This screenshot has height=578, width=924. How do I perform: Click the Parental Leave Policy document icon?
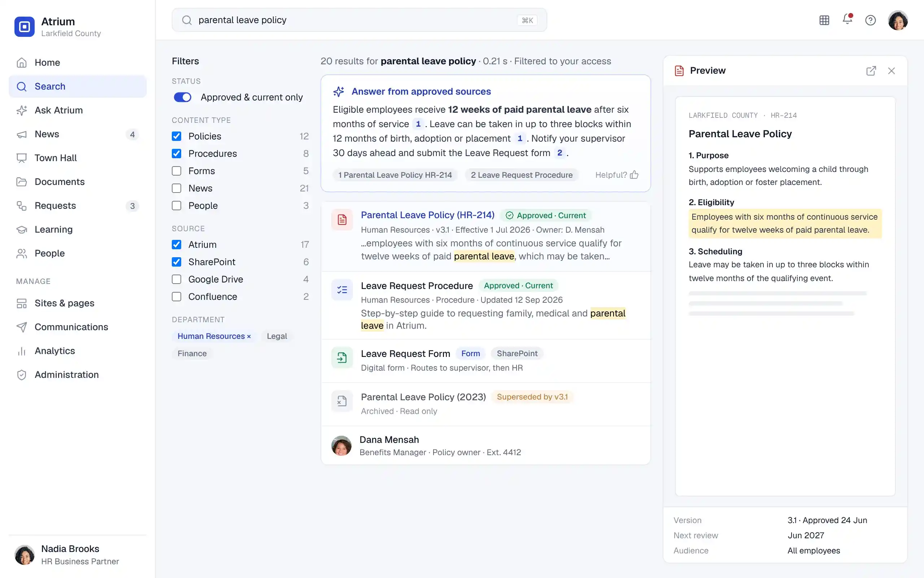coord(342,219)
